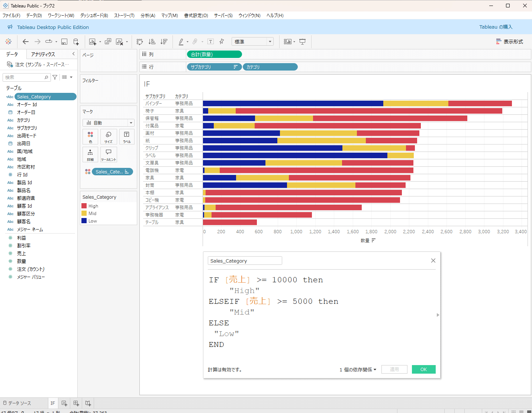Click the save workbook icon
532x413 pixels.
point(64,42)
